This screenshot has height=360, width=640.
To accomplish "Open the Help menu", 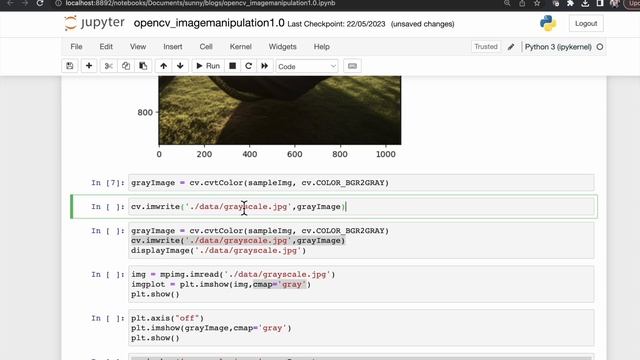I will click(322, 47).
